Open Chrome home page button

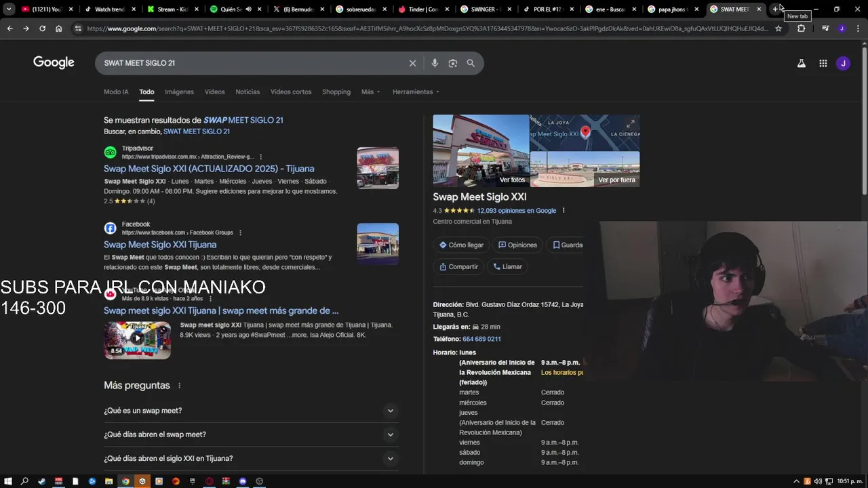tap(58, 28)
